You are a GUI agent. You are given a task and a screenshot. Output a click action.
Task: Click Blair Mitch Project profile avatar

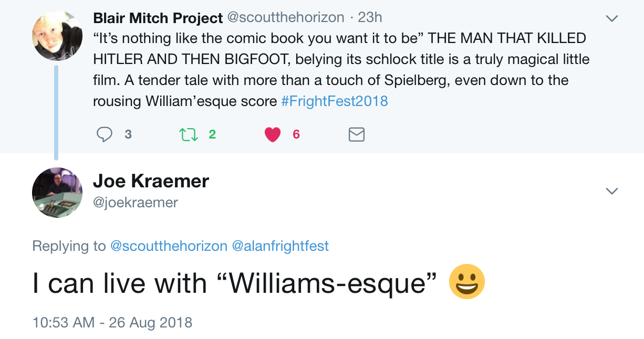tap(57, 36)
